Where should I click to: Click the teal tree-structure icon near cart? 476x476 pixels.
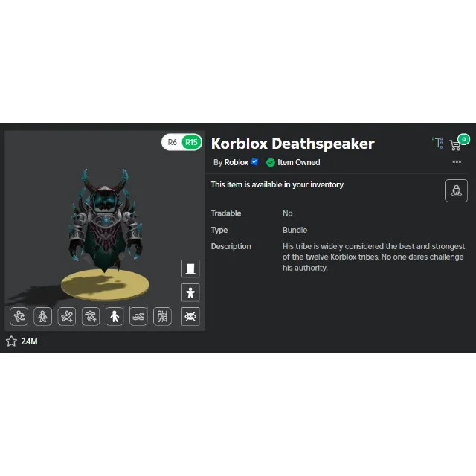click(437, 142)
